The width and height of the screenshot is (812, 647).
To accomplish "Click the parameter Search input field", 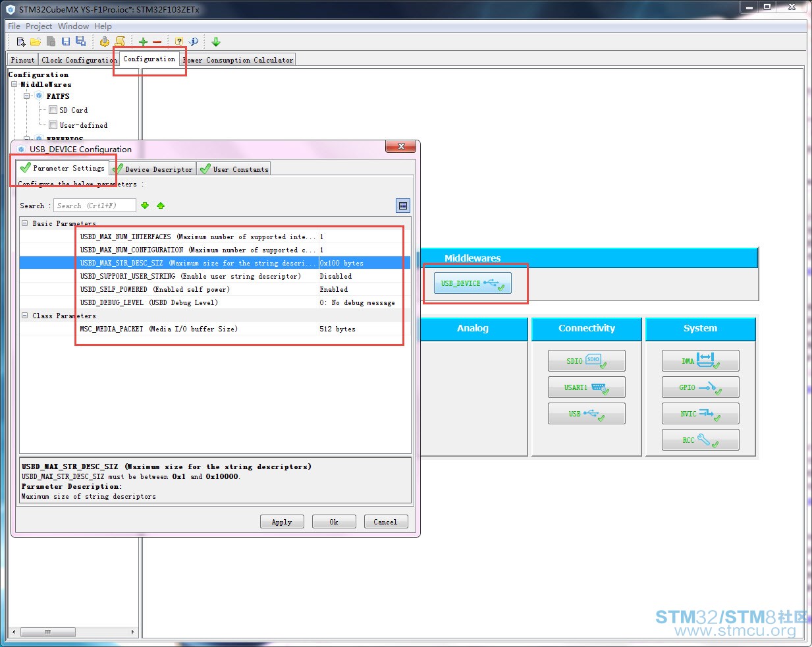I will (x=95, y=206).
